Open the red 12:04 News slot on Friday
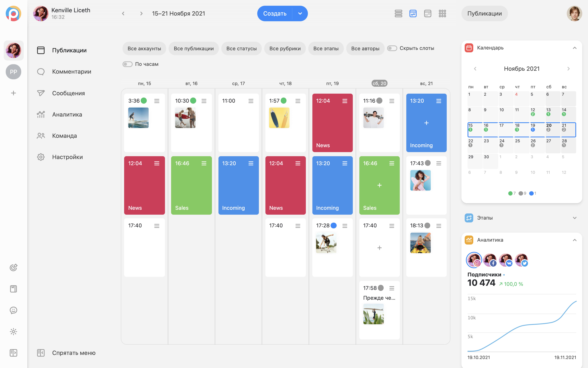The image size is (588, 368). (x=332, y=123)
